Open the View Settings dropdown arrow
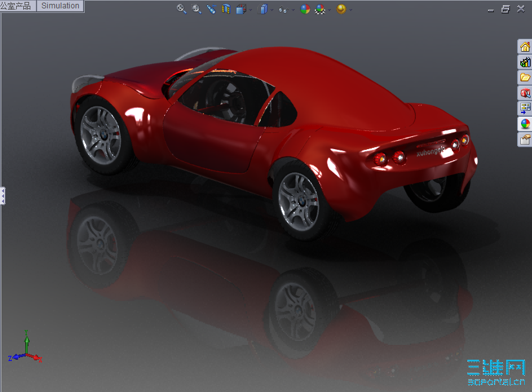 click(x=351, y=10)
